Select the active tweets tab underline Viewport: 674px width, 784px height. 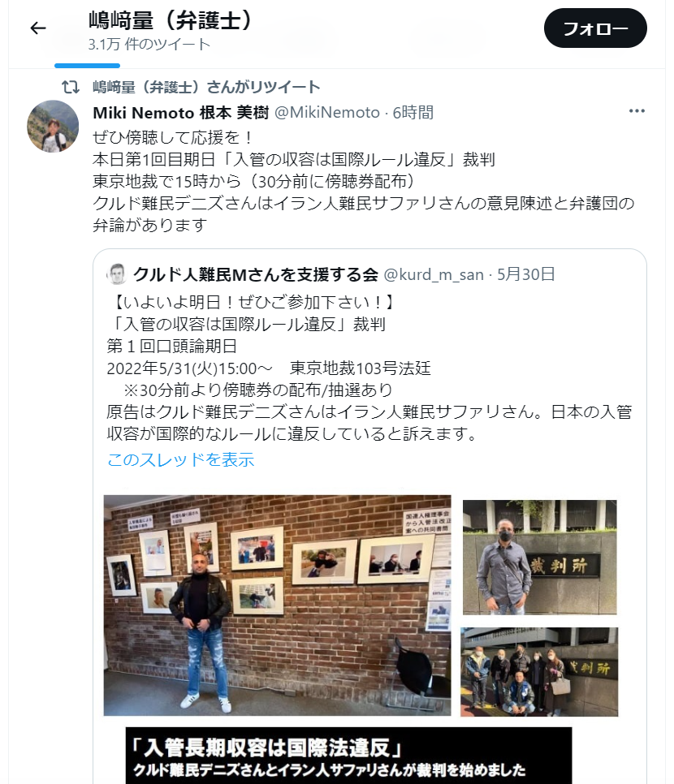coord(87,66)
